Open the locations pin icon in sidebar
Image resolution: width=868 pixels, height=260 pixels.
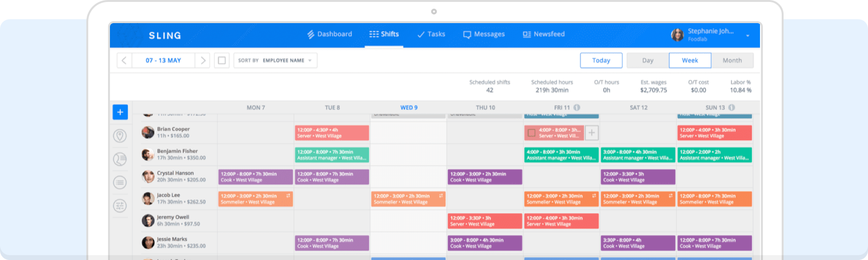(x=120, y=136)
